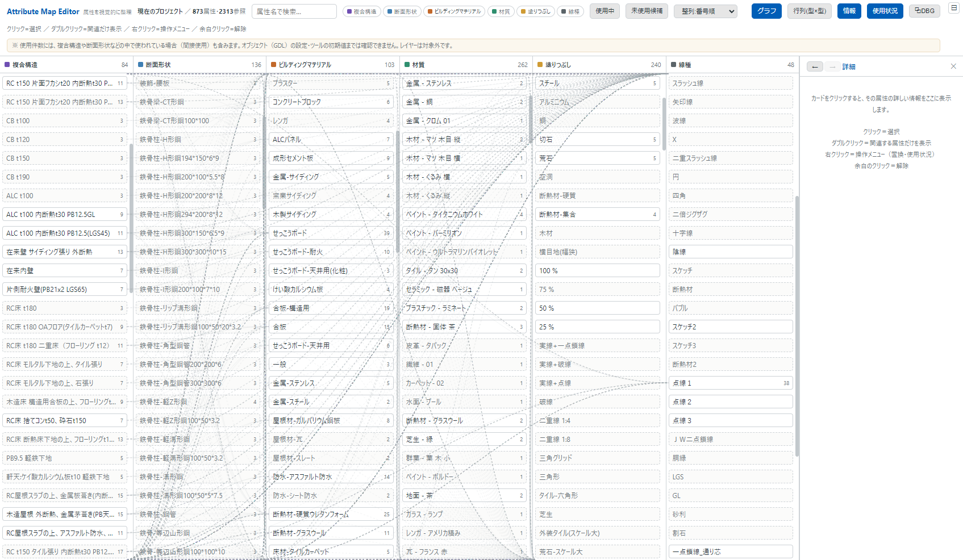Click the 断面形状 column header
Viewport: 963px width, 560px height.
pyautogui.click(x=199, y=65)
